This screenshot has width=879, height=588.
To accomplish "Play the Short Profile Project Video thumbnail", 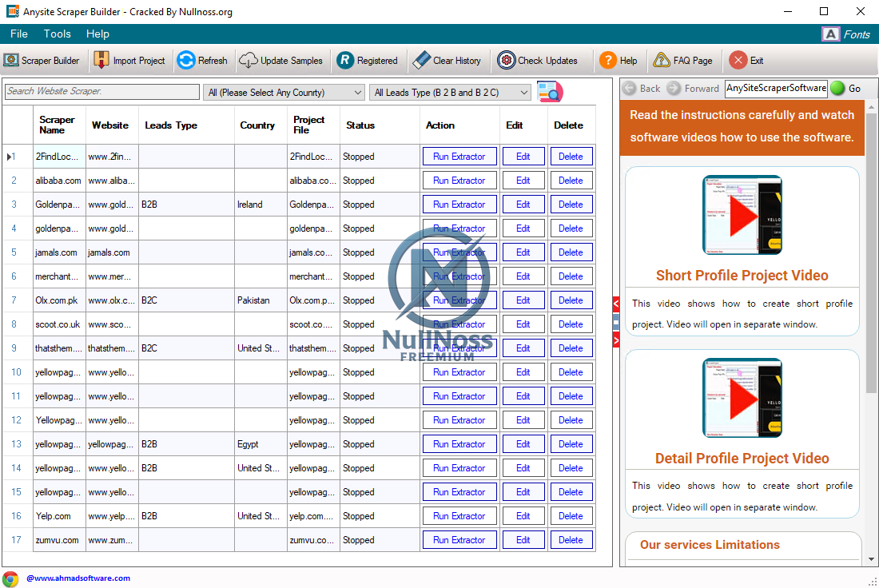I will (742, 215).
